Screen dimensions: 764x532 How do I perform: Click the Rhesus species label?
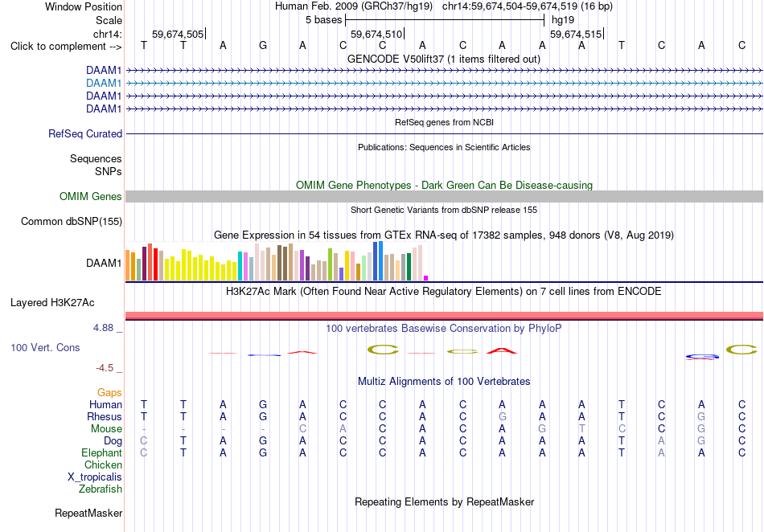click(x=105, y=416)
